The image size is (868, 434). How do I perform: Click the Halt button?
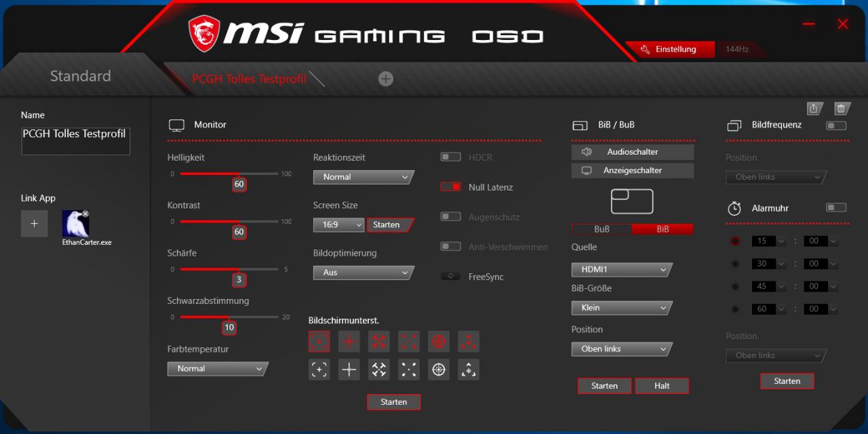tap(662, 386)
